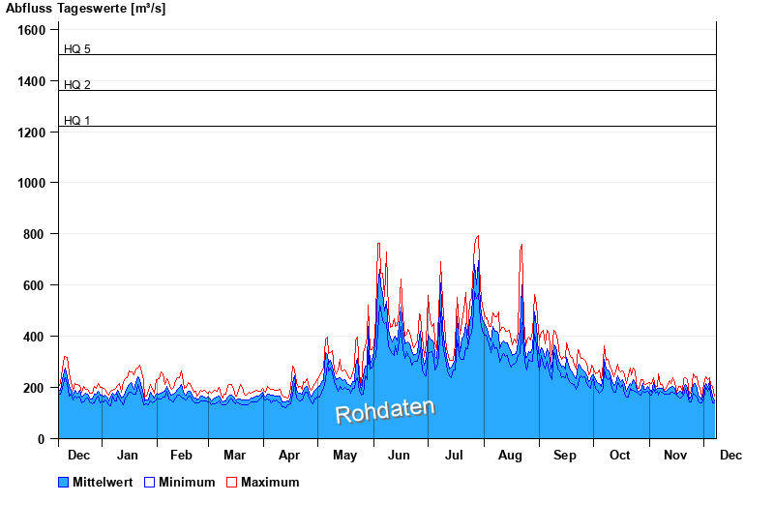Viewport: 774px width, 532px height.
Task: Click the blue Mittelwert legend swatch
Action: (64, 483)
